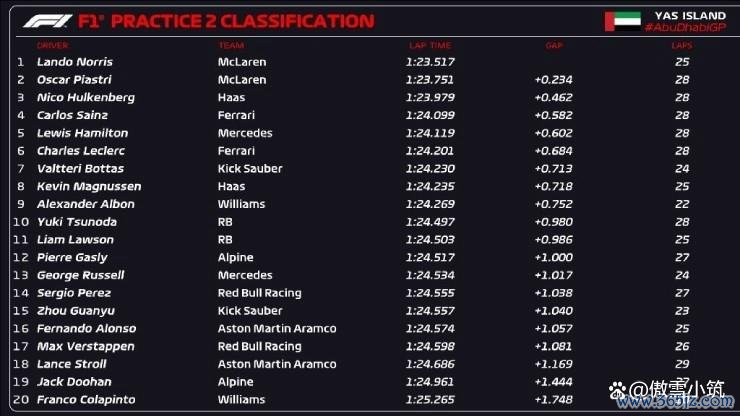The width and height of the screenshot is (740, 416).
Task: Click Nico Hulkenberg's team Haas
Action: tap(231, 97)
